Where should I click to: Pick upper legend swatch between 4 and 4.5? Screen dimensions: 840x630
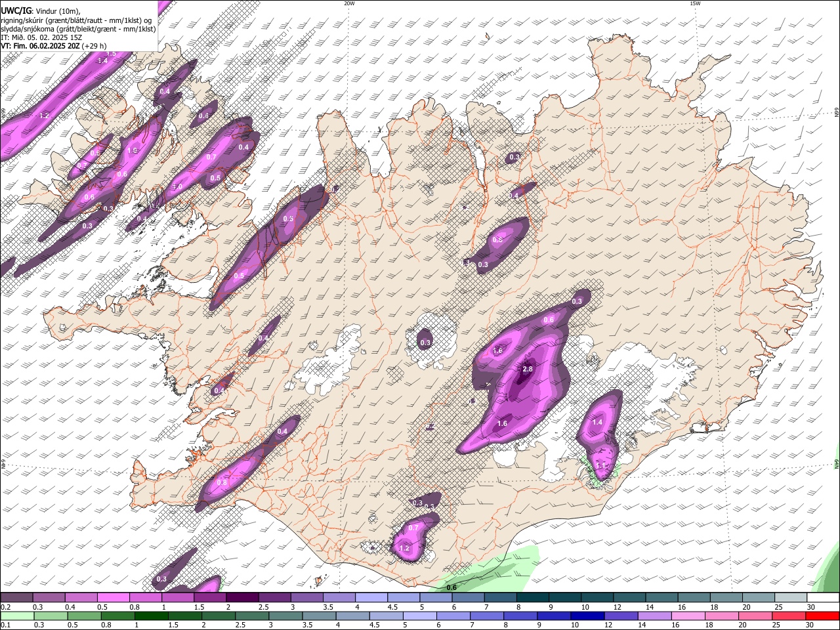(371, 598)
